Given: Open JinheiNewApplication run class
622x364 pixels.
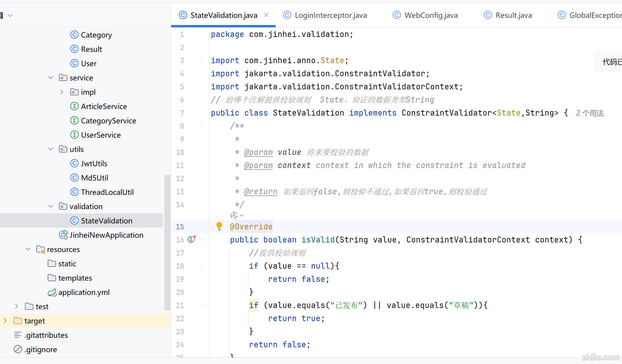Looking at the screenshot, I should pyautogui.click(x=106, y=235).
